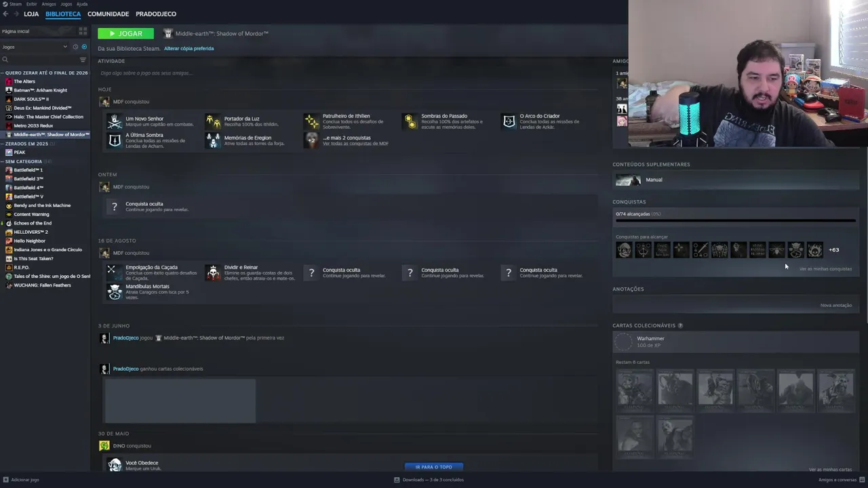Open A Última Sombra achievement icon
Screen dimensions: 868x488
tap(115, 140)
